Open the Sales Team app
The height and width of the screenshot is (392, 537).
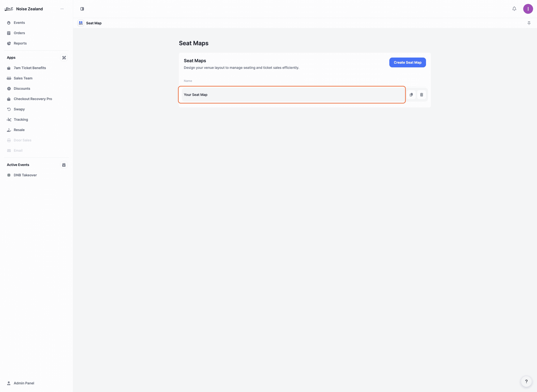23,78
